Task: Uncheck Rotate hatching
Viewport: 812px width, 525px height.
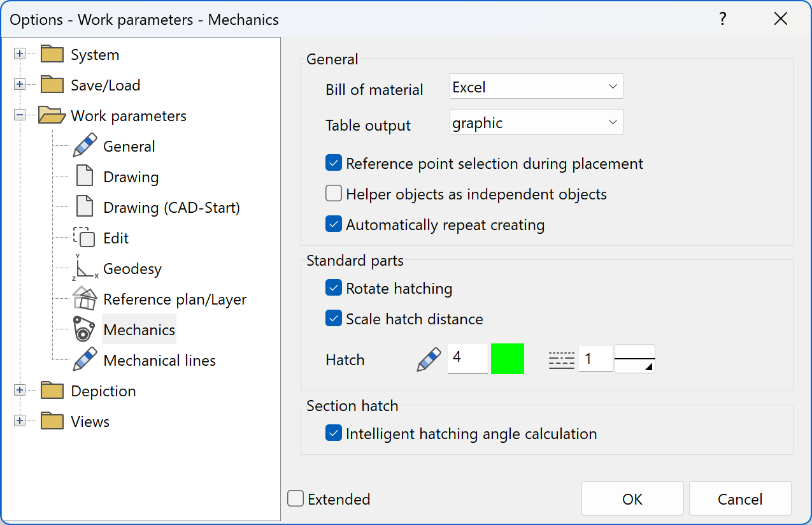Action: pos(333,287)
